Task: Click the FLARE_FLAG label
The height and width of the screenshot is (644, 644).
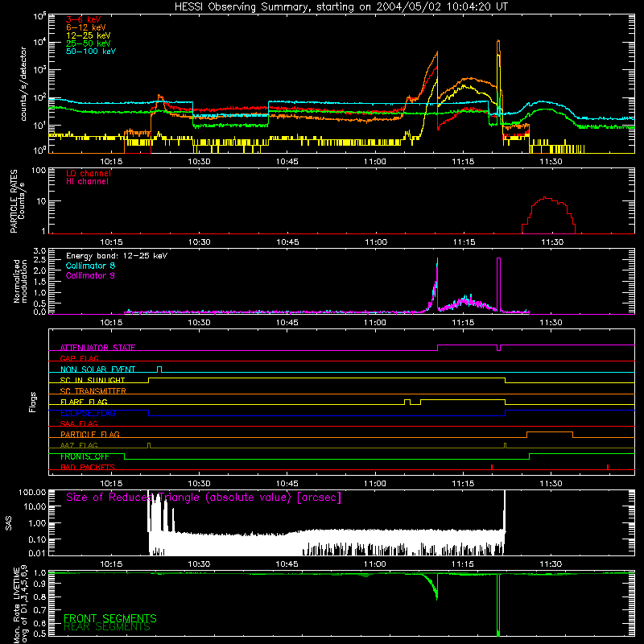Action: (x=84, y=402)
